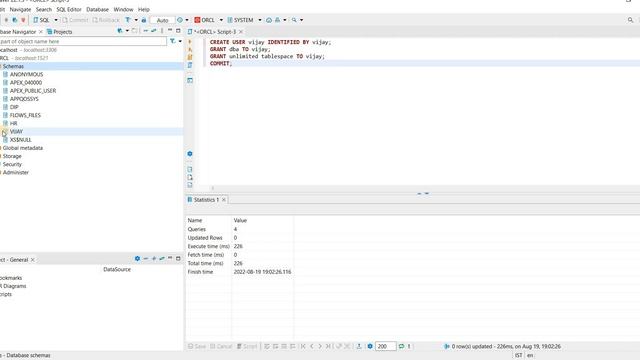Screen dimensions: 640x360
Task: Click the Commit toolbar button
Action: pyautogui.click(x=76, y=20)
